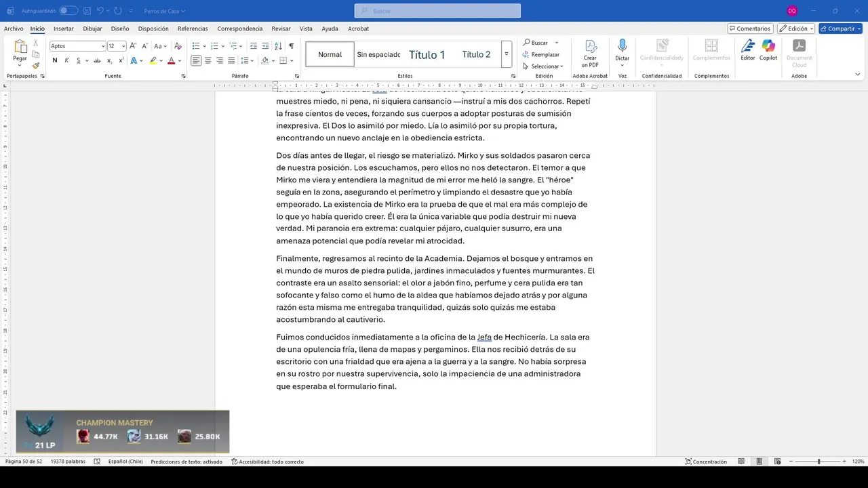Switch to the Referencias tab
Viewport: 868px width, 488px height.
click(x=193, y=28)
